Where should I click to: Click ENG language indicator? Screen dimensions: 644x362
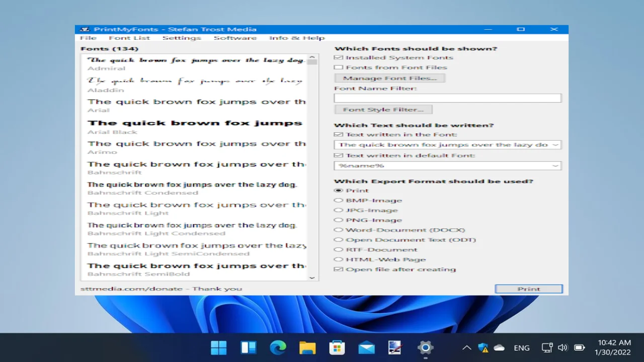click(522, 347)
